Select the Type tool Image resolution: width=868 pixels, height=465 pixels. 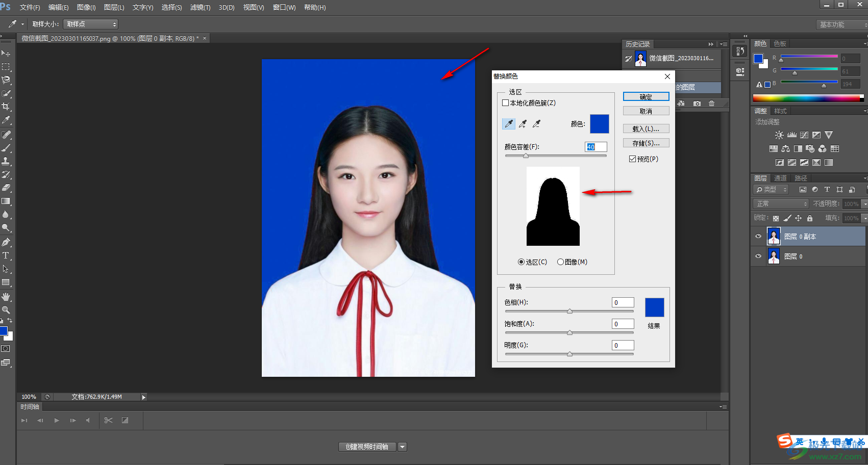coord(6,255)
